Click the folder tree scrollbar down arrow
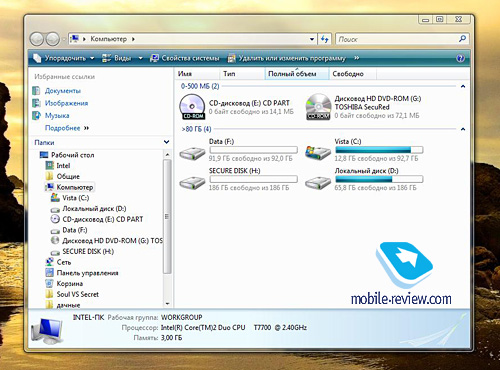This screenshot has width=500, height=370. 167,304
